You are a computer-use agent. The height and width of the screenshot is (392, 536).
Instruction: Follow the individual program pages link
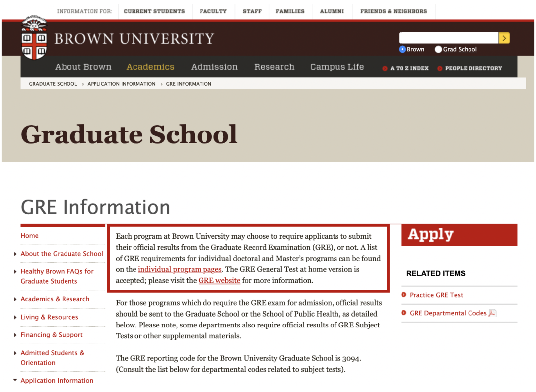click(180, 269)
